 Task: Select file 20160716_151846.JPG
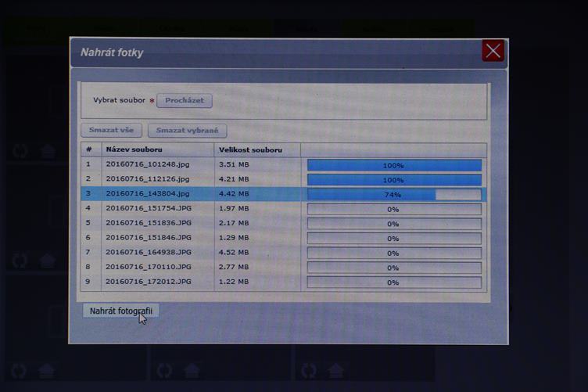pos(149,237)
